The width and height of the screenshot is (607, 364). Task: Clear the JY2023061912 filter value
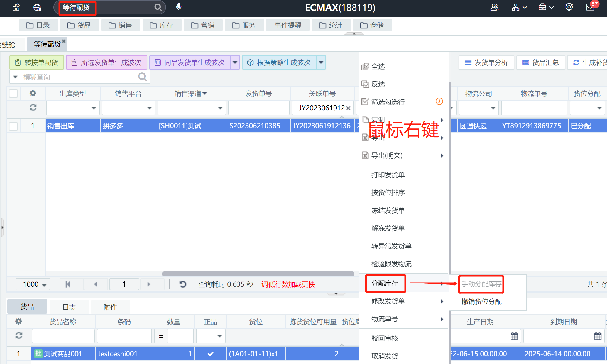(x=348, y=108)
